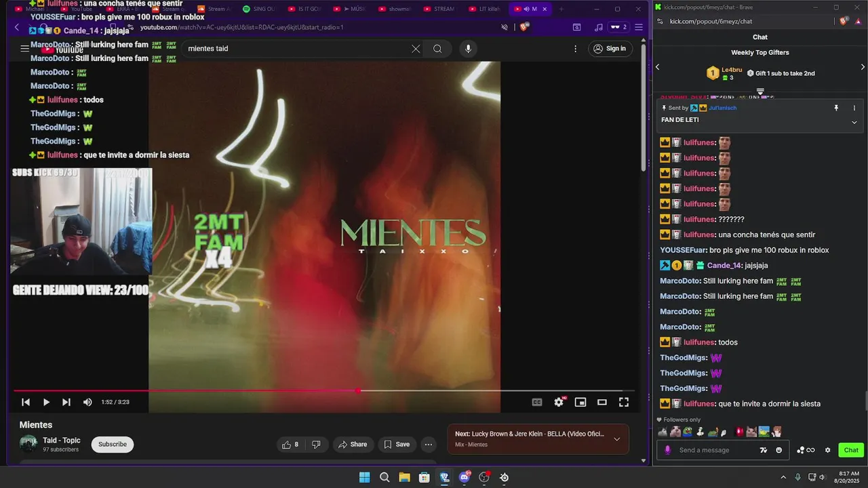The width and height of the screenshot is (868, 488).
Task: Subscribe to Taid - Topic channel
Action: click(113, 445)
